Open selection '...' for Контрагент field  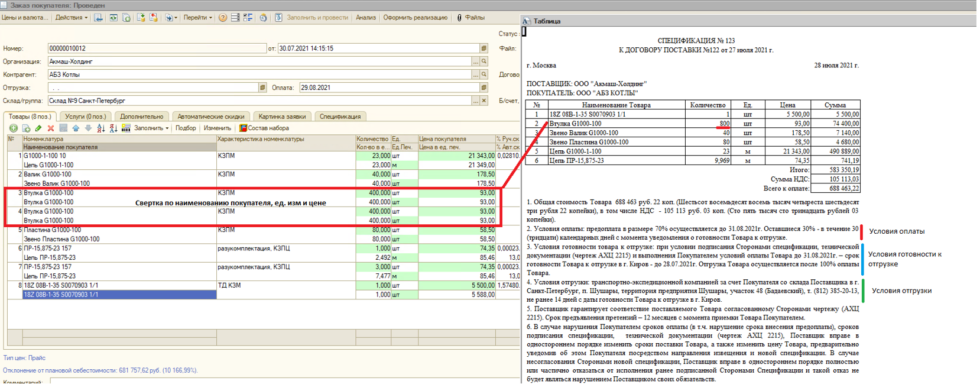pyautogui.click(x=475, y=75)
